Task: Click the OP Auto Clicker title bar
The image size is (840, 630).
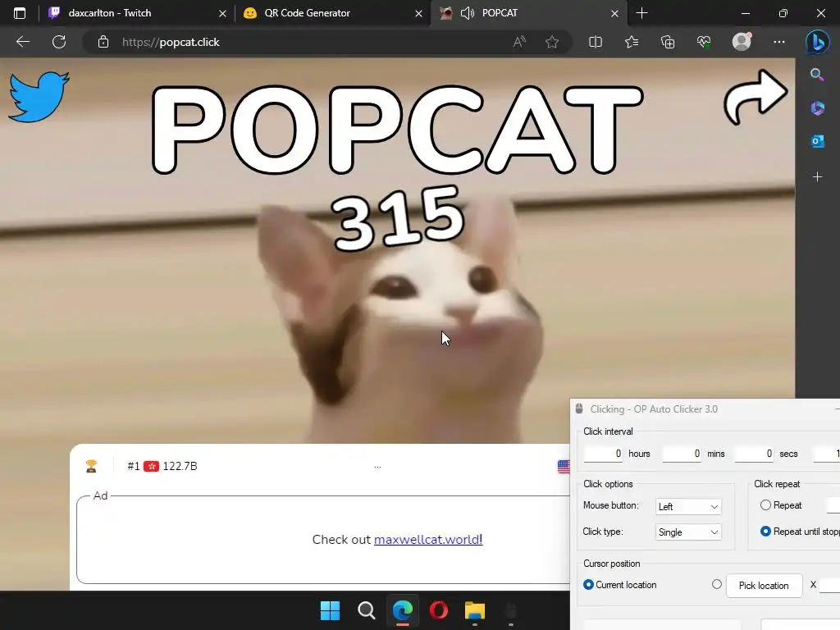Action: coord(705,409)
